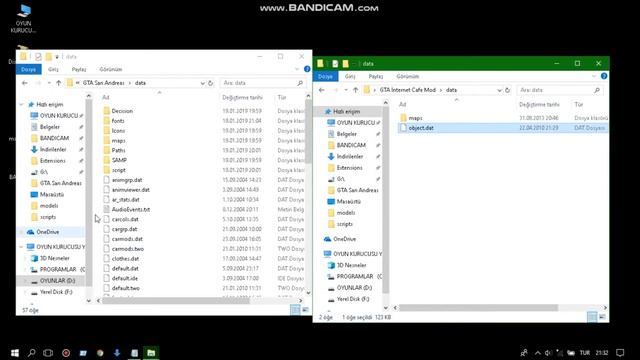The height and width of the screenshot is (360, 640).
Task: Open Dosya tab in GTA San Andreas window
Action: (29, 69)
